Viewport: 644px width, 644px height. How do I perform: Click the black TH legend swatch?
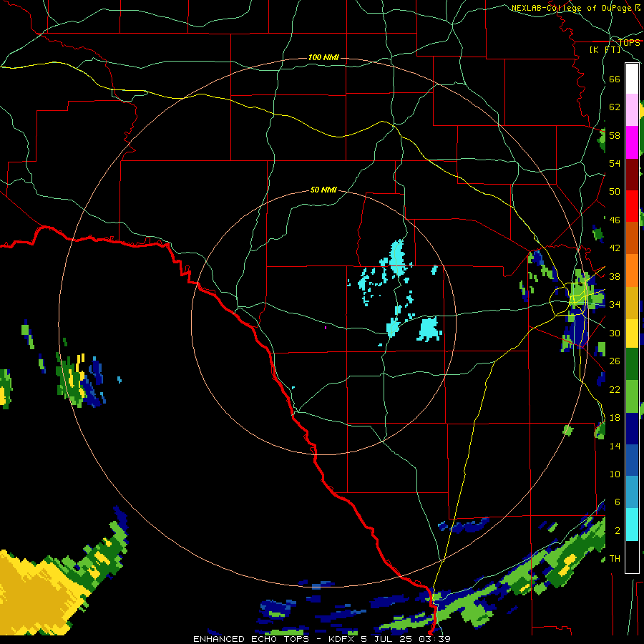(x=632, y=557)
